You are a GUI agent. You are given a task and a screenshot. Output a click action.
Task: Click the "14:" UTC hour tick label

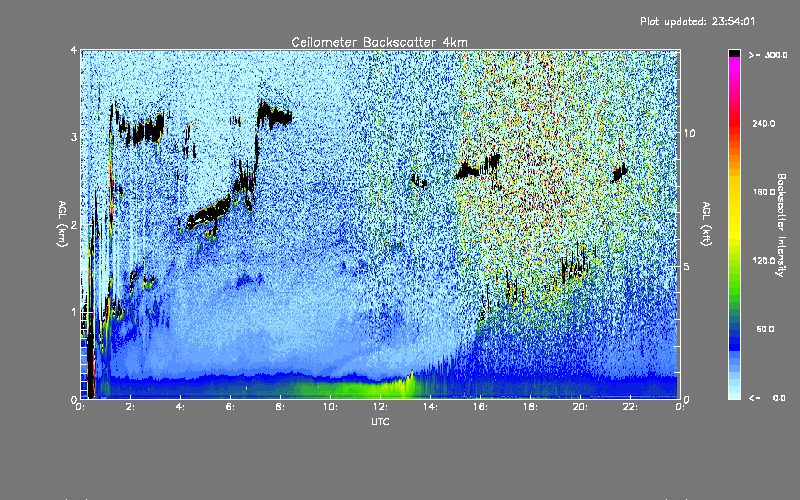point(430,407)
